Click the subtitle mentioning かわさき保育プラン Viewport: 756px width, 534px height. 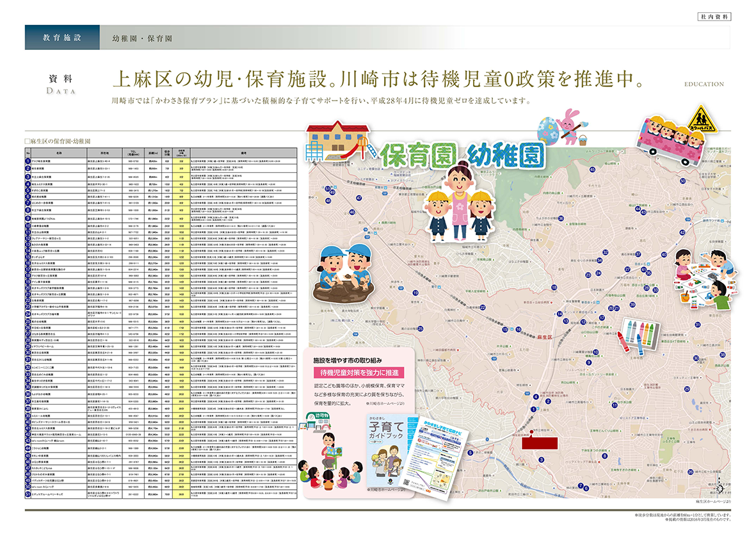point(321,101)
